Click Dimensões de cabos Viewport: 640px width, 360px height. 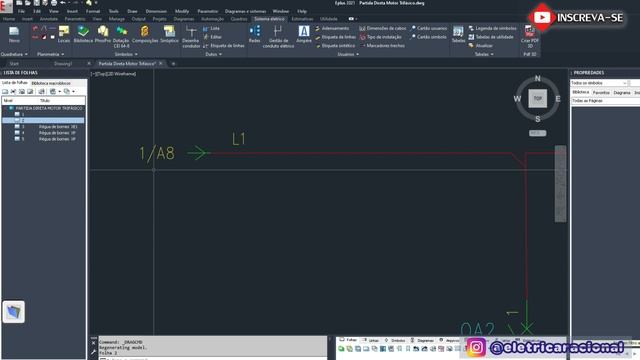tap(383, 29)
